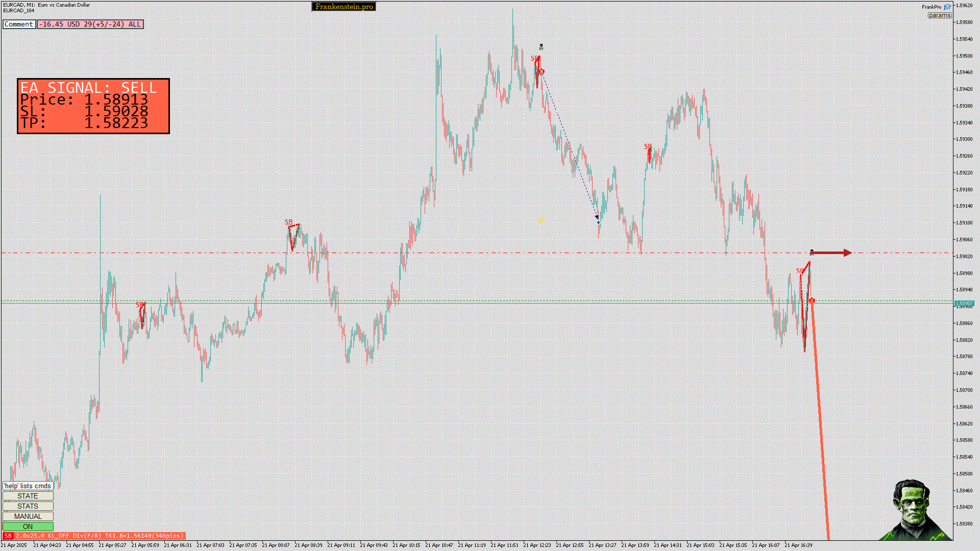
Task: Toggle the green ON button
Action: (x=28, y=527)
